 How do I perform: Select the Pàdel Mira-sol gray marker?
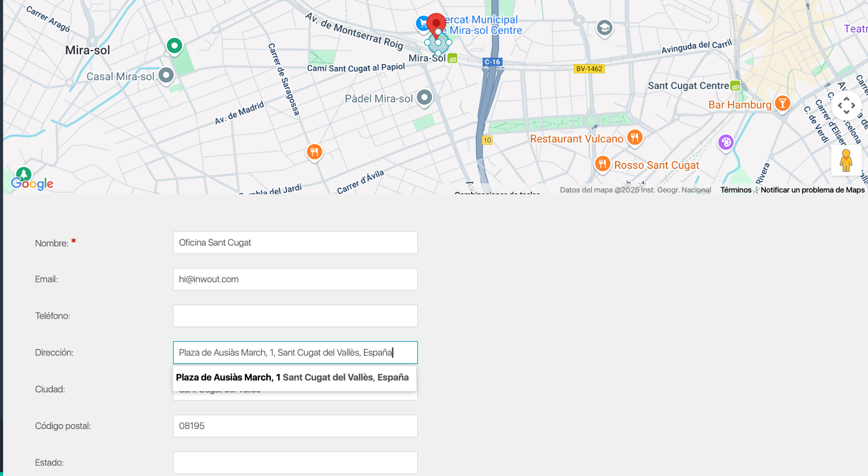click(x=425, y=98)
